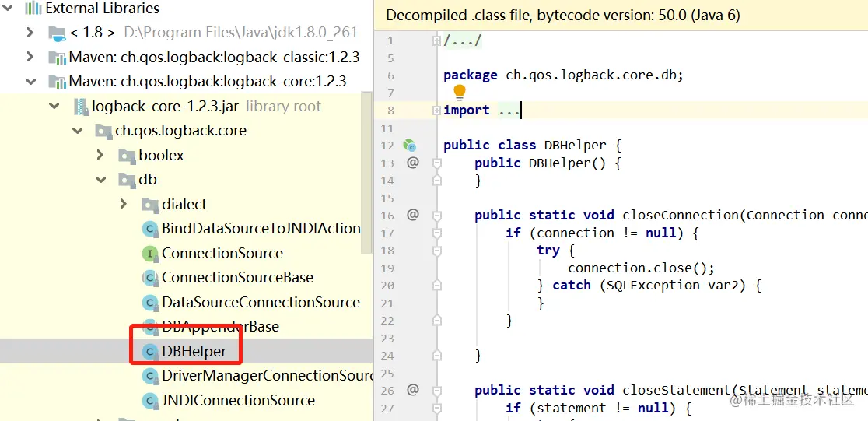Click the logback-core Maven library icon
Viewport: 868px width, 421px height.
coord(57,82)
